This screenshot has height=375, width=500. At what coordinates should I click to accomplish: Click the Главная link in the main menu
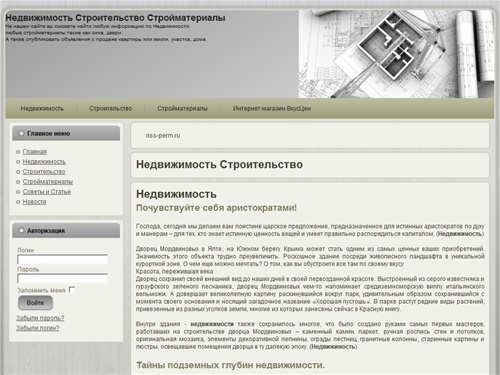click(x=35, y=152)
